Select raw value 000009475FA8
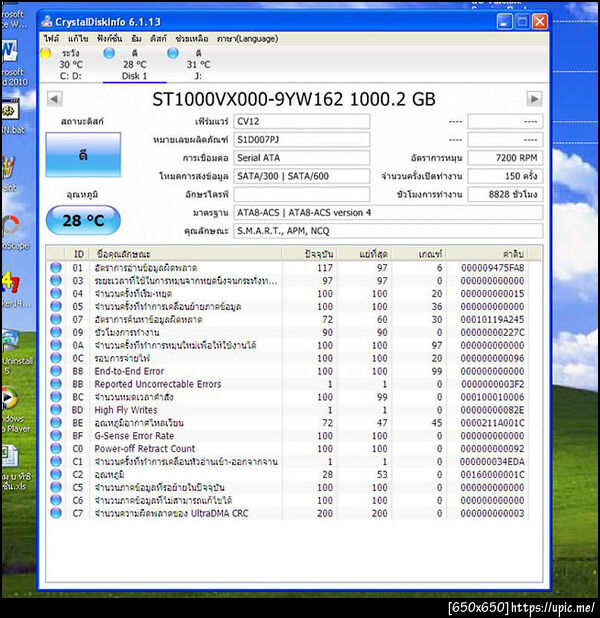This screenshot has height=618, width=600. coord(492,268)
